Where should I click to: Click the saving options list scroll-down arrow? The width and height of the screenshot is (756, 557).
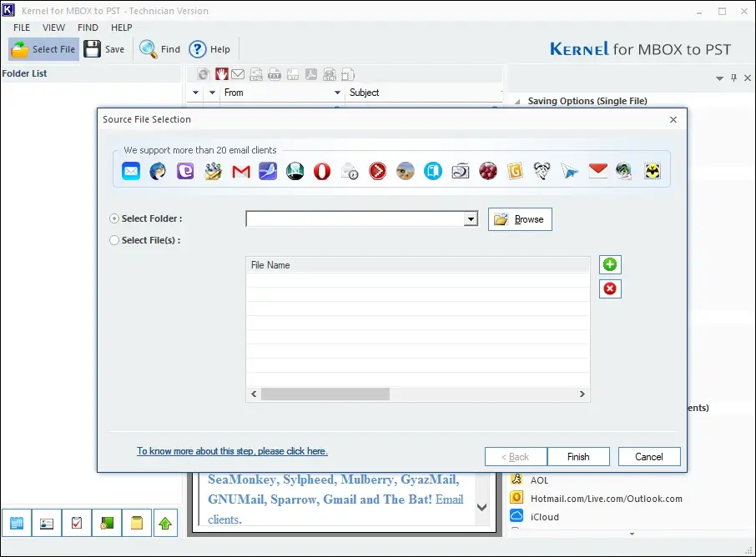click(632, 534)
